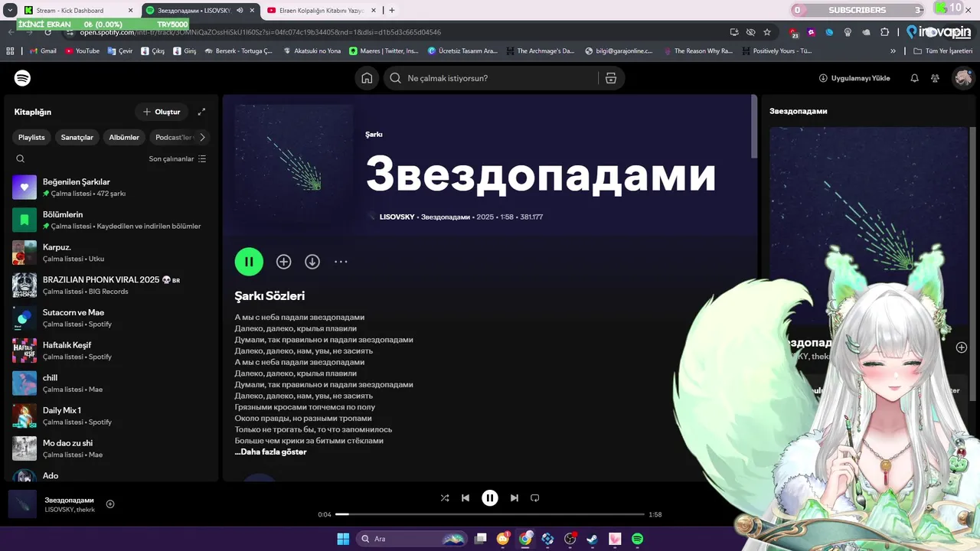Open the Mo dao zu shi playlist
980x551 pixels.
(x=110, y=448)
